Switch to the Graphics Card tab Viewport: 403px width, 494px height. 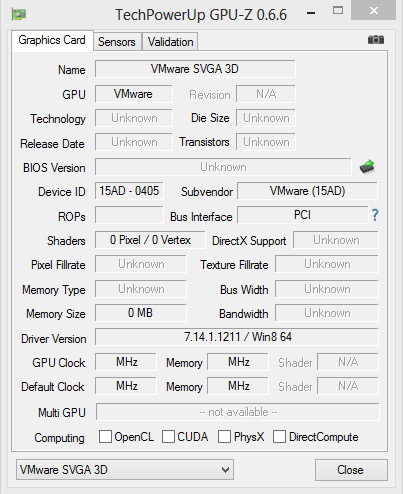pyautogui.click(x=52, y=40)
